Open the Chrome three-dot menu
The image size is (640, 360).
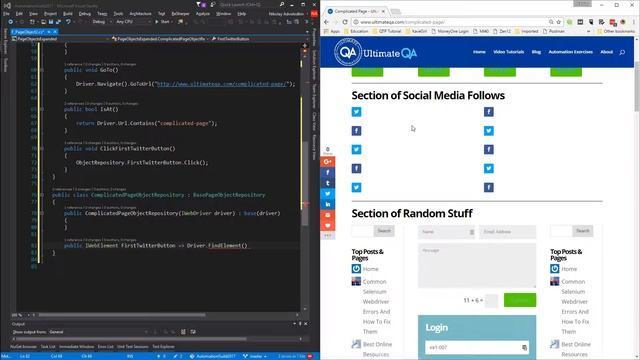pos(633,22)
